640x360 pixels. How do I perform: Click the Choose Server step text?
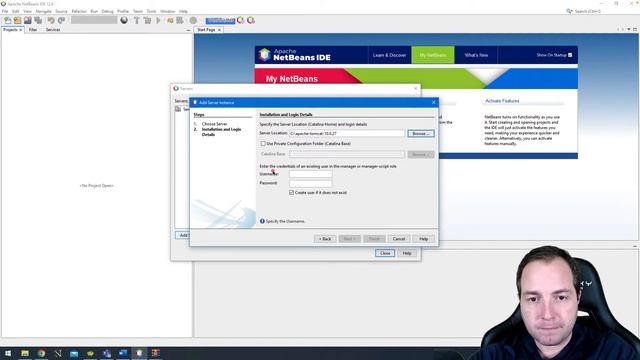click(x=214, y=124)
